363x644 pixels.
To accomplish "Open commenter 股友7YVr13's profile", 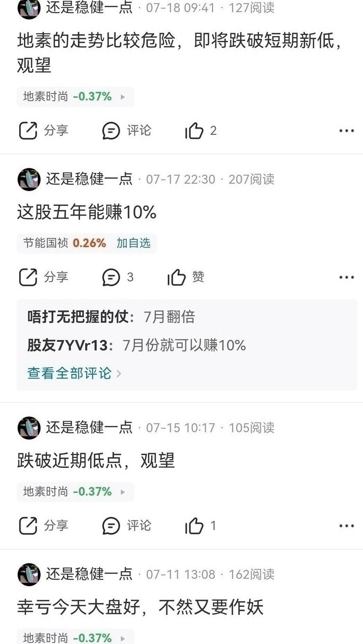I will [68, 345].
